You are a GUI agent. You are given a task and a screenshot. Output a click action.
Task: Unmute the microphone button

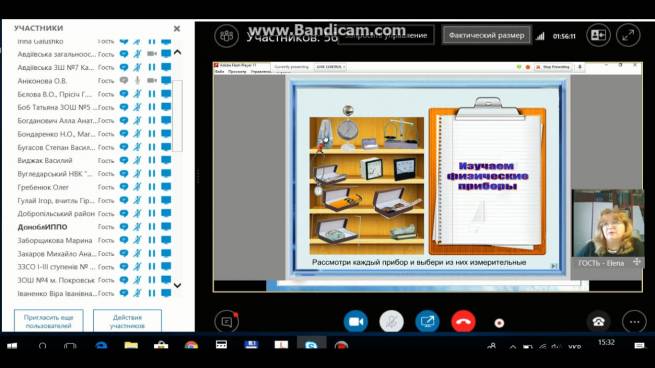pyautogui.click(x=391, y=322)
